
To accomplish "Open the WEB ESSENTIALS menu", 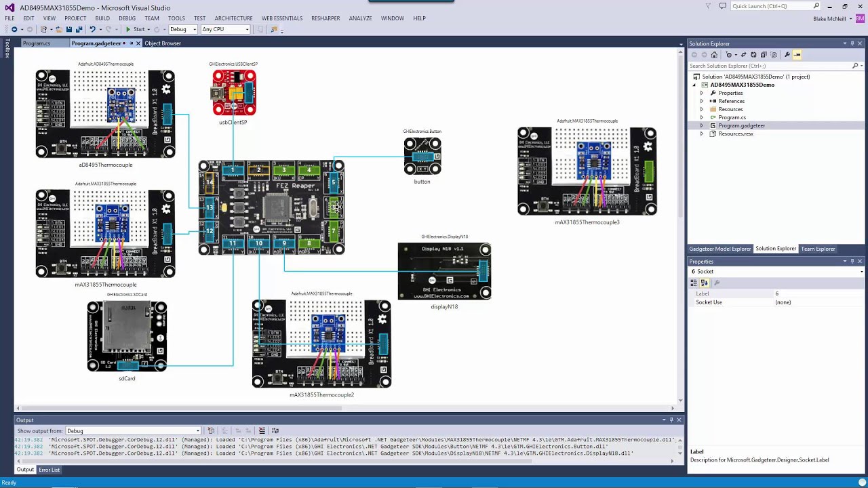I will [282, 18].
